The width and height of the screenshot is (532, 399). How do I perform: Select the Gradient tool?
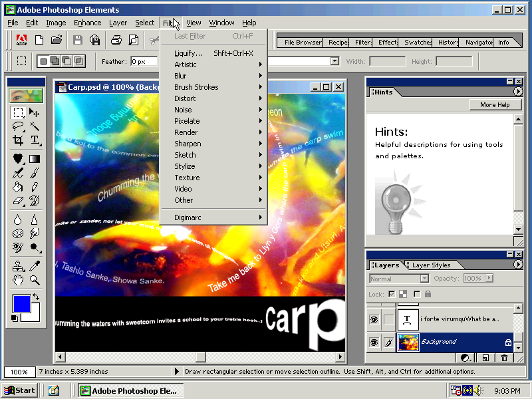point(35,159)
